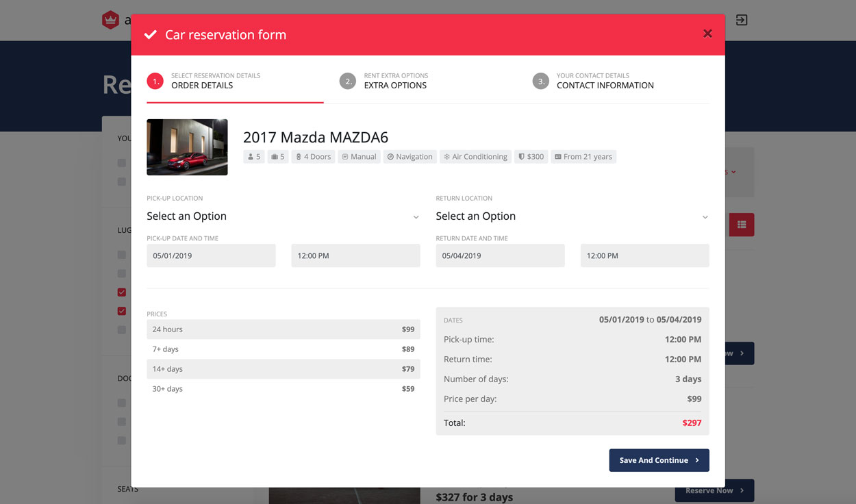The height and width of the screenshot is (504, 856).
Task: Toggle the fifth luggage filter checkbox
Action: [x=121, y=329]
